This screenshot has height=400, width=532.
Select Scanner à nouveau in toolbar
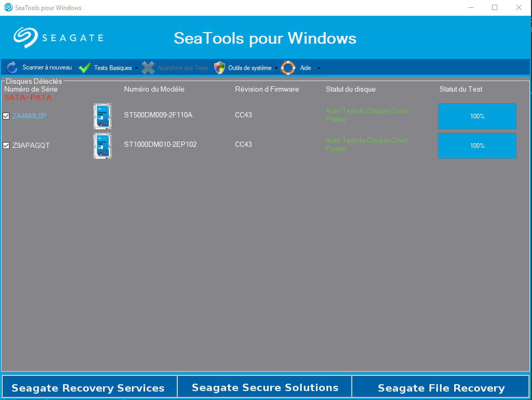pyautogui.click(x=47, y=68)
